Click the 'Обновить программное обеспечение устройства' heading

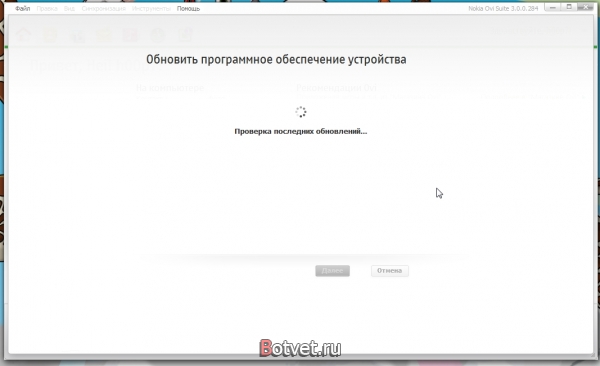coord(276,60)
